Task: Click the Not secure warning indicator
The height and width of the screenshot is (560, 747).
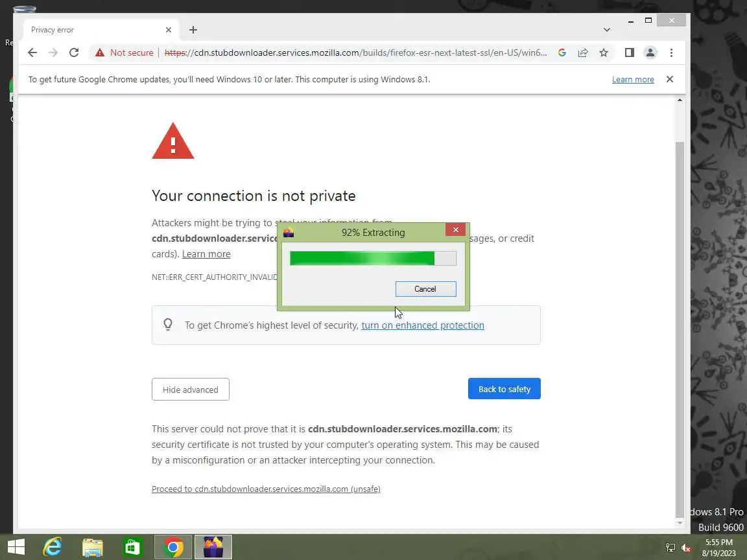Action: pos(124,53)
